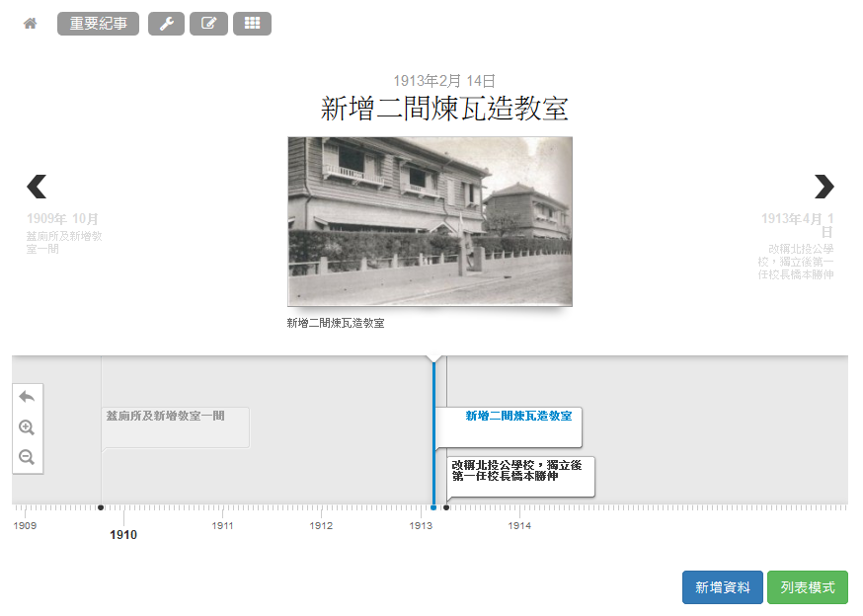The image size is (863, 616).
Task: Open the wrench settings tool
Action: 166,24
